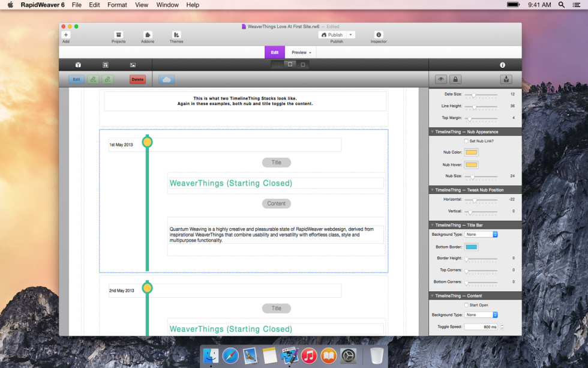The image size is (588, 368).
Task: Open the Addons manager
Action: (148, 34)
